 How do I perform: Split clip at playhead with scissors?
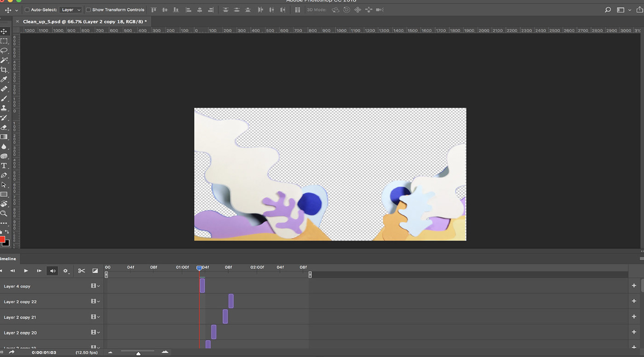[x=81, y=271]
